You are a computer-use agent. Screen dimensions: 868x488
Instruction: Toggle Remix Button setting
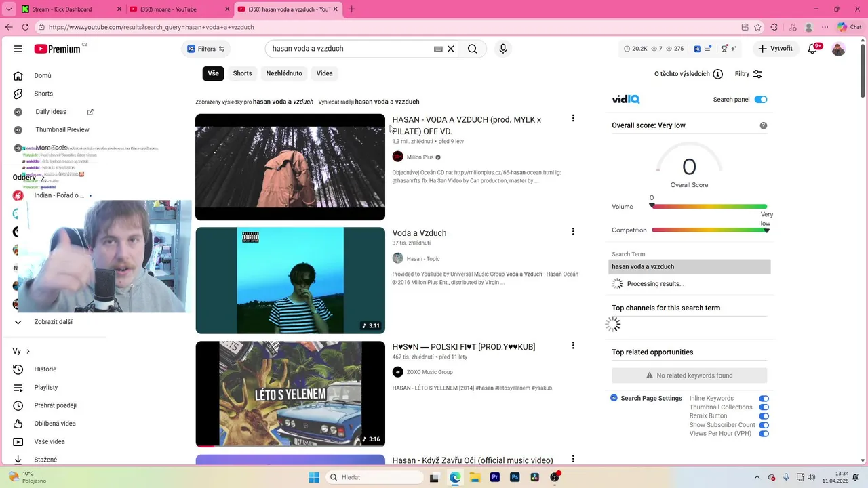[x=764, y=416]
